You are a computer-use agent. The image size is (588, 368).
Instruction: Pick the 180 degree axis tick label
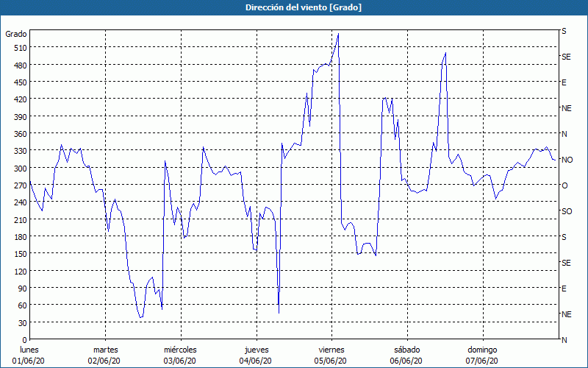pyautogui.click(x=21, y=237)
